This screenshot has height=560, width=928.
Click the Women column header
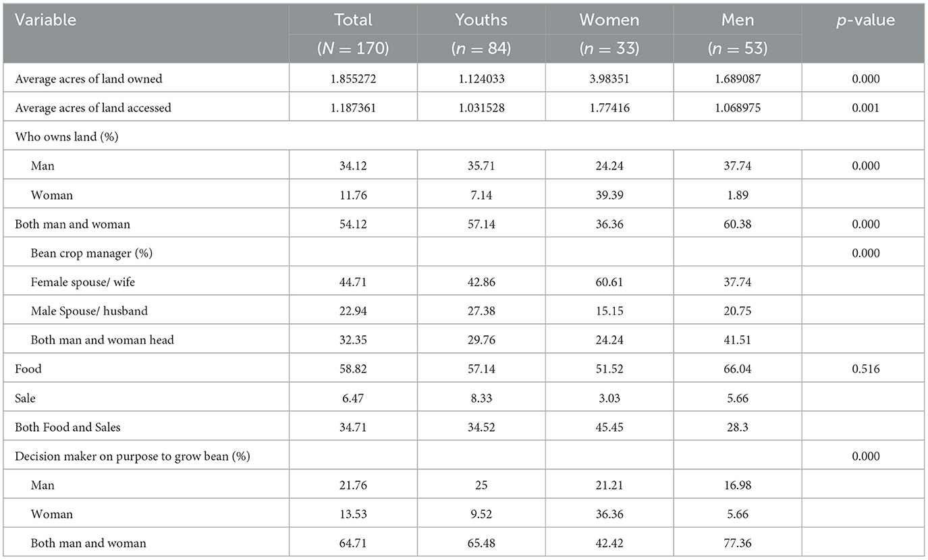click(x=609, y=20)
